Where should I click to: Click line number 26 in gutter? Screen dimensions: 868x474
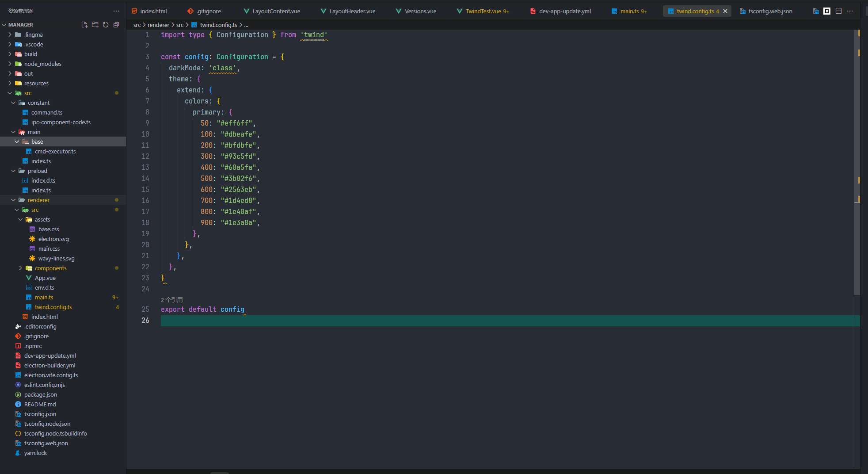pos(145,321)
